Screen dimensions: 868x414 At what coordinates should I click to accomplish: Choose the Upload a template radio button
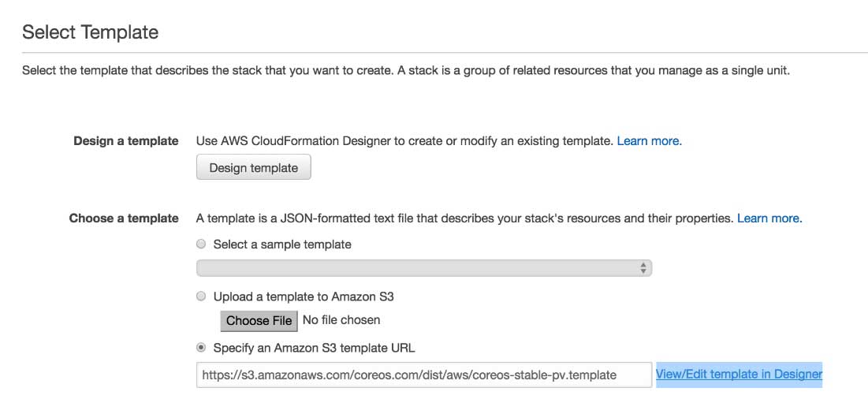[201, 297]
